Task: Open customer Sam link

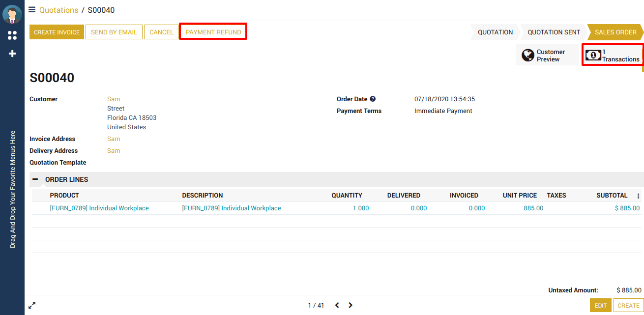Action: (114, 99)
